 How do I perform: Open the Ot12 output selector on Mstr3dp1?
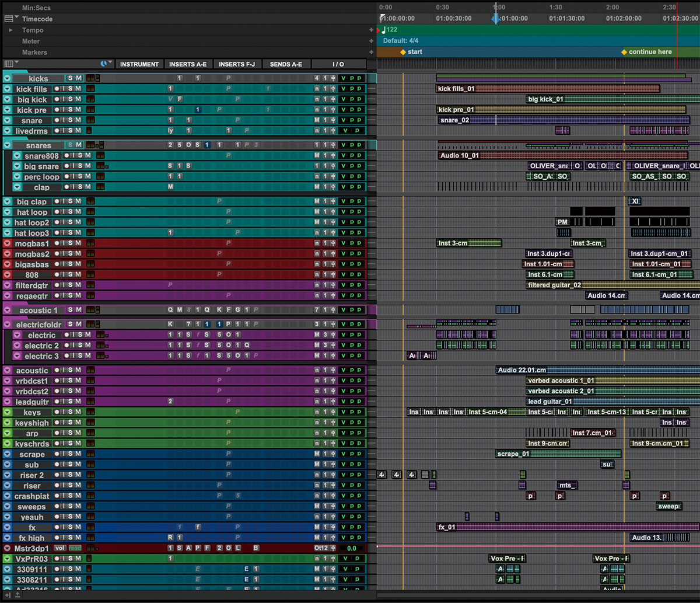(320, 548)
